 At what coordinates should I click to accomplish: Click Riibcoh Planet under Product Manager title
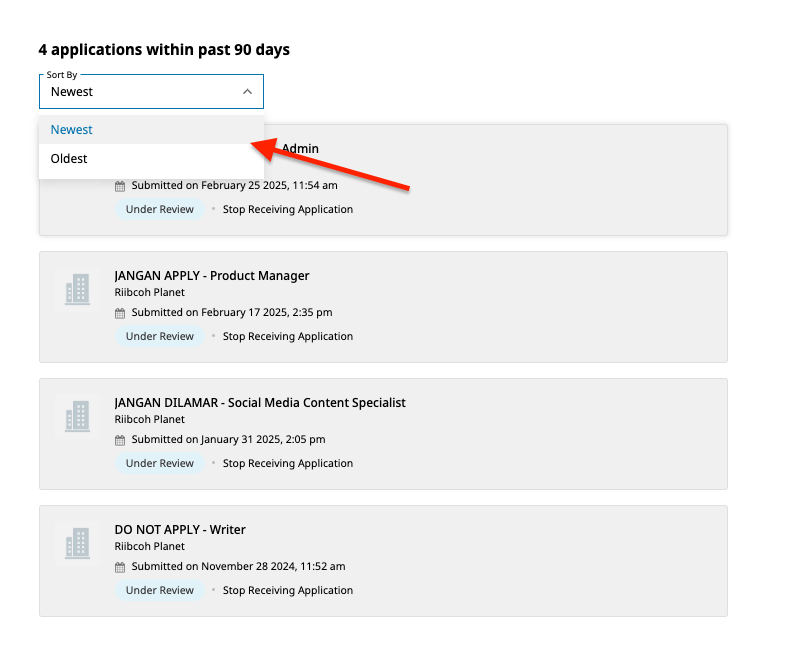(149, 292)
